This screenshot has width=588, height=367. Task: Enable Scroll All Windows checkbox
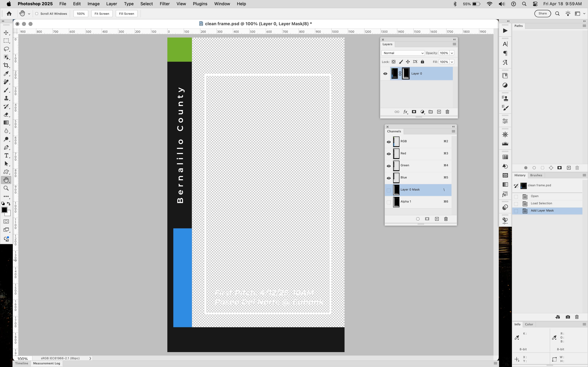coord(37,14)
